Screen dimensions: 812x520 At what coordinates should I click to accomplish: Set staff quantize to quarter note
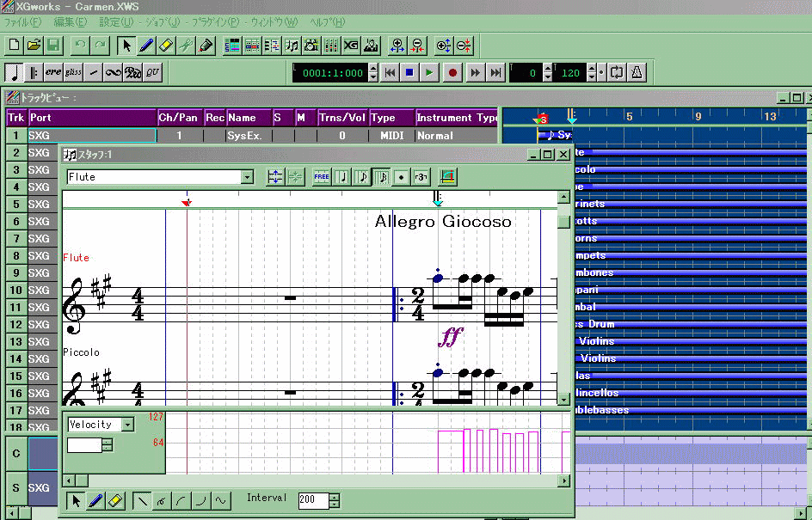click(x=341, y=177)
